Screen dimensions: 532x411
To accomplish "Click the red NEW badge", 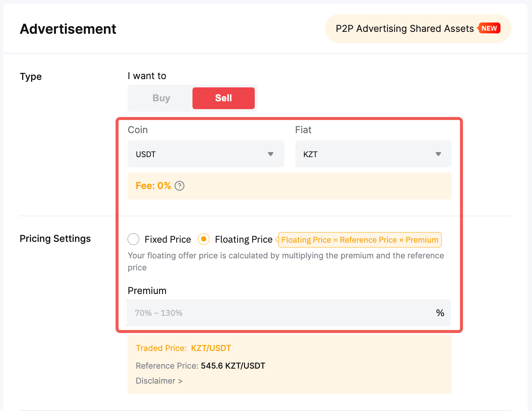I will [x=489, y=28].
